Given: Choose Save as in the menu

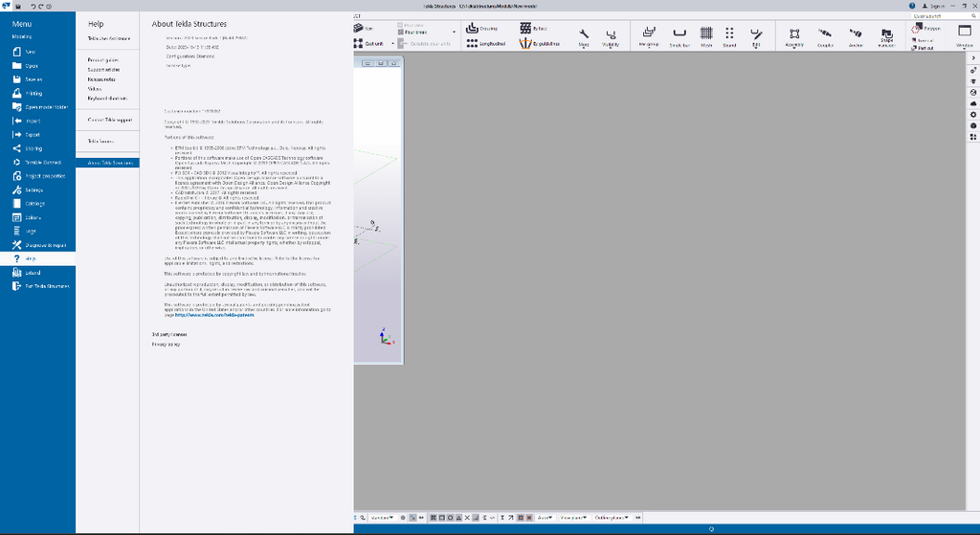Looking at the screenshot, I should (x=37, y=79).
